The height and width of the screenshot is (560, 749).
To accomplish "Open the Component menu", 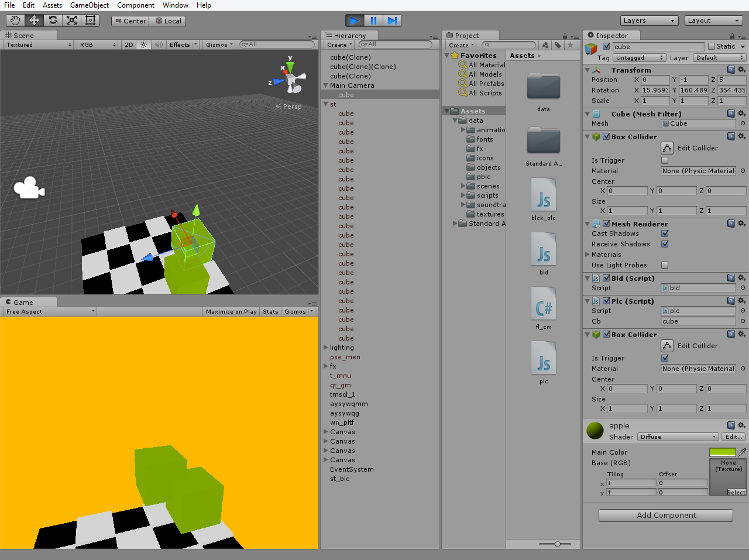I will tap(136, 5).
